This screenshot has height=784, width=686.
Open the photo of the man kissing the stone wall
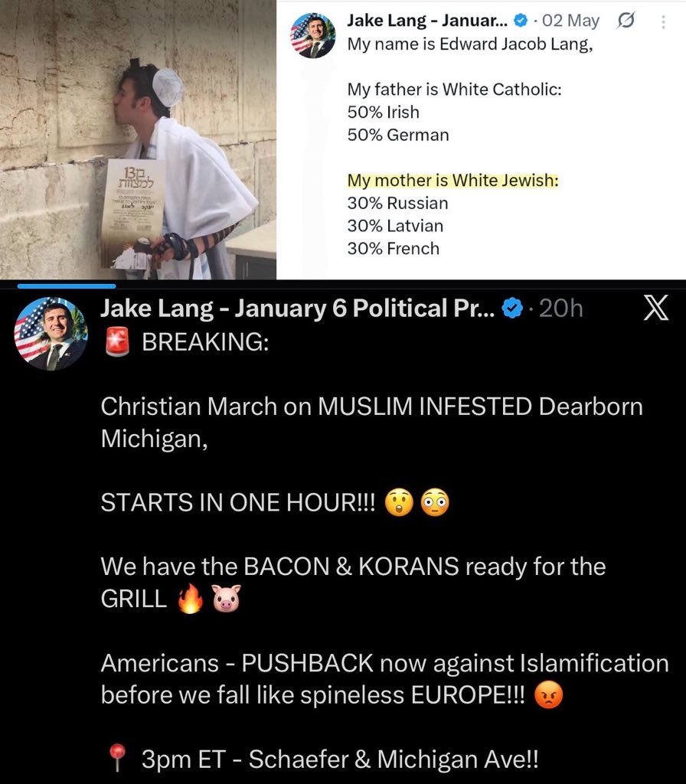click(x=138, y=139)
